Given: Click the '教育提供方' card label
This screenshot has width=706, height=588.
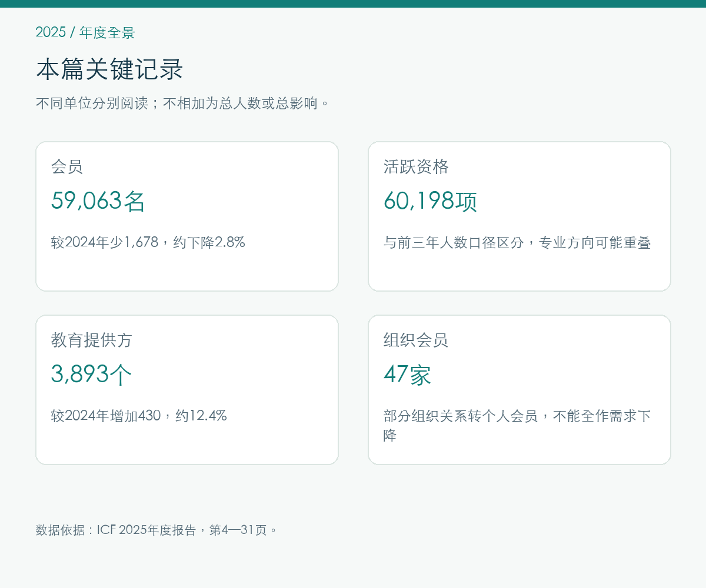Looking at the screenshot, I should [92, 340].
